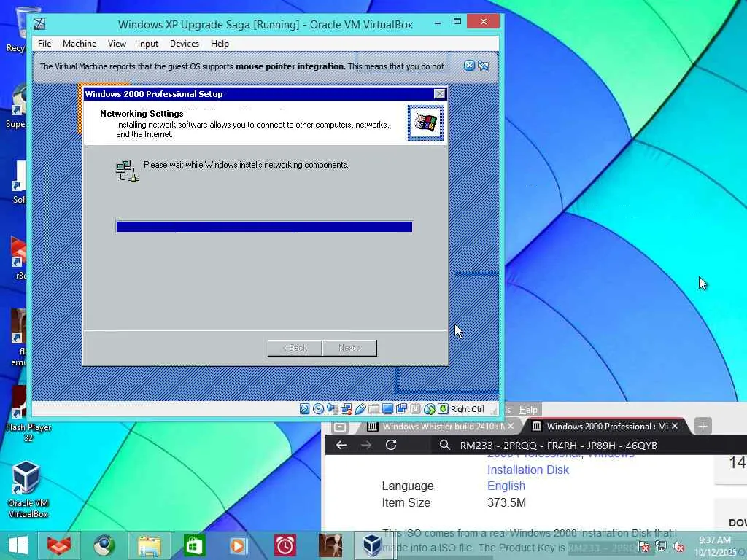Go back in the browser

341,446
